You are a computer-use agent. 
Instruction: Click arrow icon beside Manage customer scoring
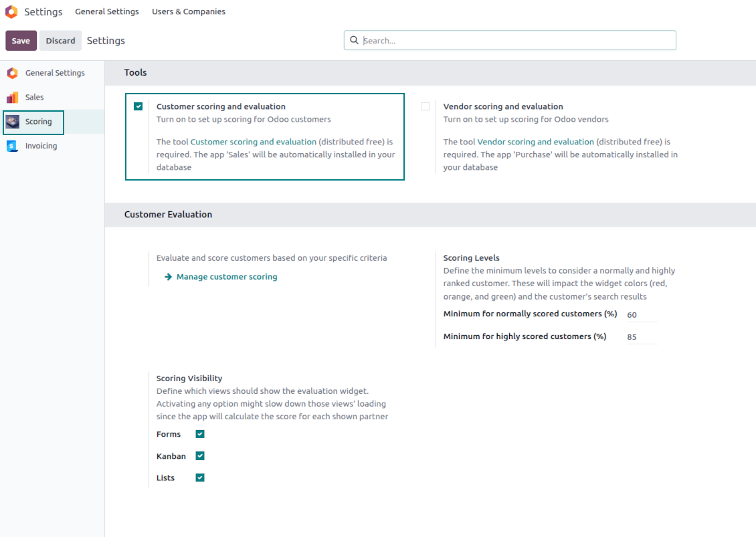click(x=169, y=277)
